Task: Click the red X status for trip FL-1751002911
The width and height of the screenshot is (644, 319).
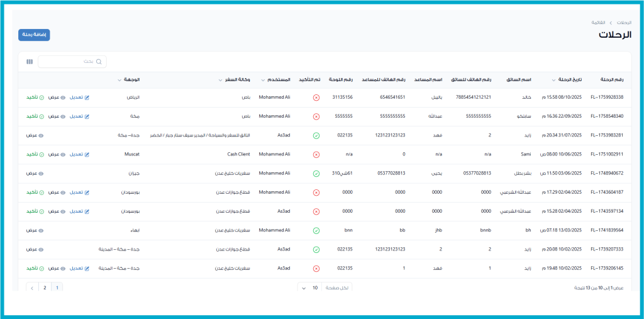Action: 316,154
